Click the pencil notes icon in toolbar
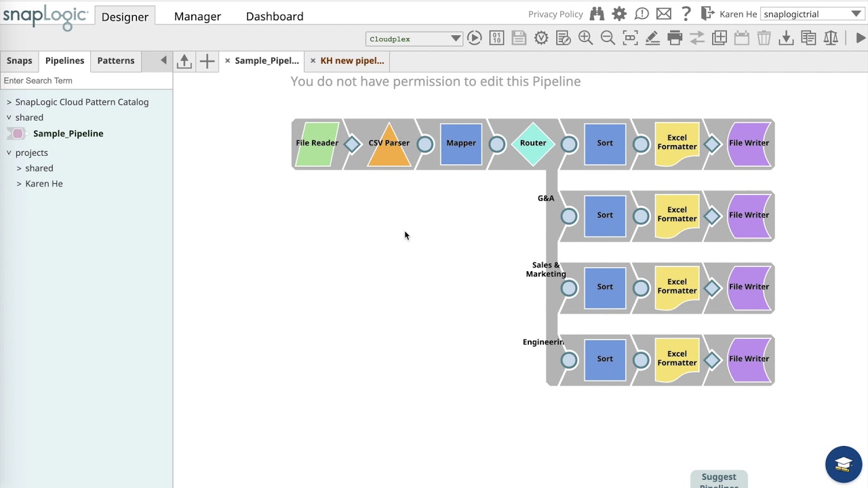 pos(652,38)
